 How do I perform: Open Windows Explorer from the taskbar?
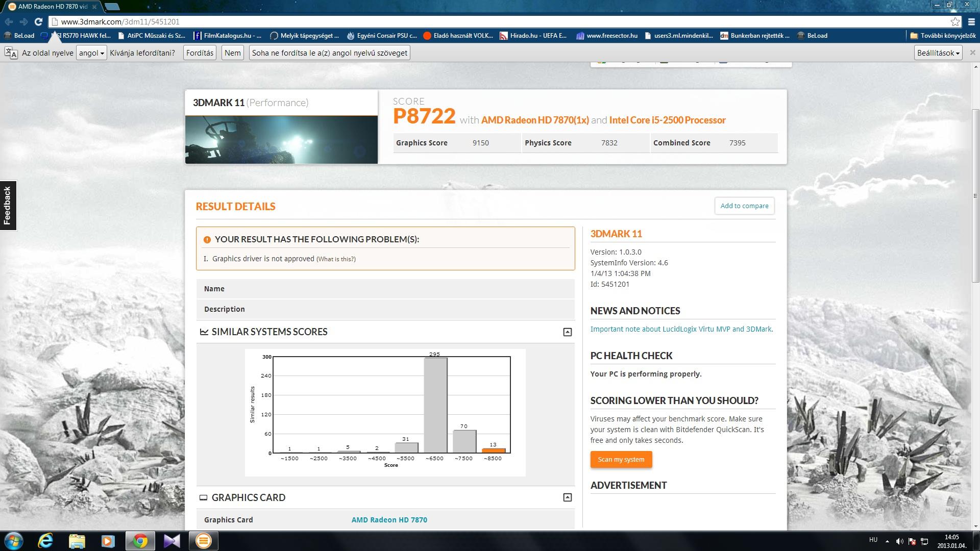[x=77, y=541]
